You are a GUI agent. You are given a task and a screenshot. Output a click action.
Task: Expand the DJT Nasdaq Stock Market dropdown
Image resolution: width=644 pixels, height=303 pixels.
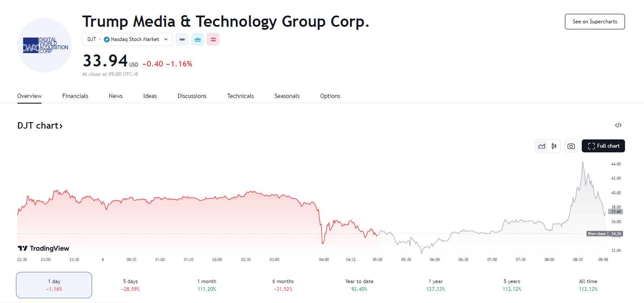[128, 39]
